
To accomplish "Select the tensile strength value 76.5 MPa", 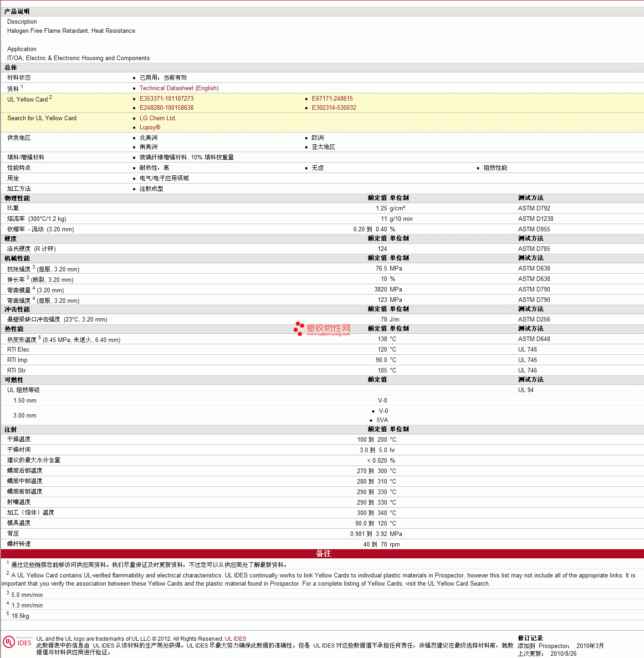I will coord(389,269).
